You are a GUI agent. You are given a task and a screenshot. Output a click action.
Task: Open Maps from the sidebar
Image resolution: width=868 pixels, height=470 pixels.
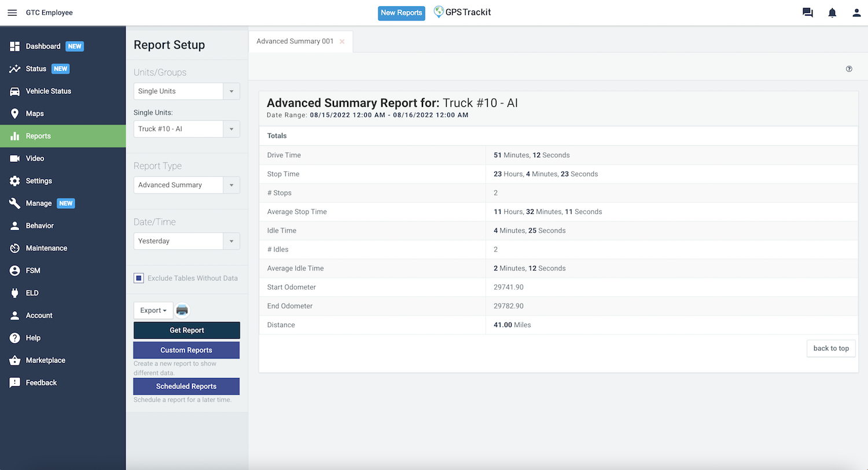pyautogui.click(x=35, y=114)
